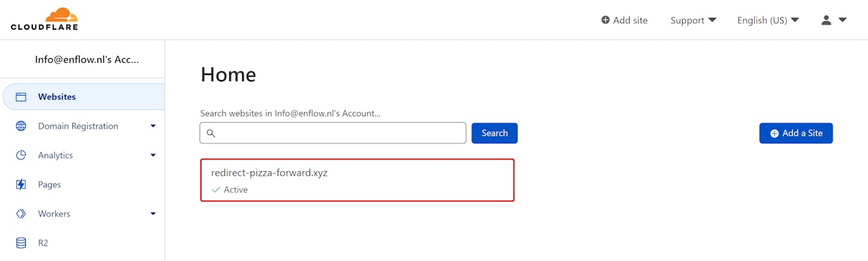868x261 pixels.
Task: Click the Analytics pie chart icon
Action: coord(21,155)
